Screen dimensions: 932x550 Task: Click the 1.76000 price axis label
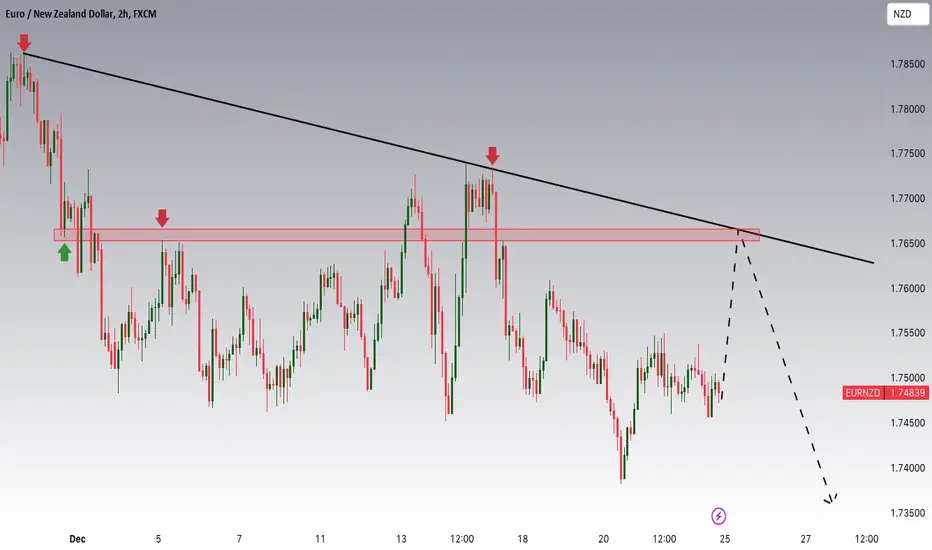[907, 288]
